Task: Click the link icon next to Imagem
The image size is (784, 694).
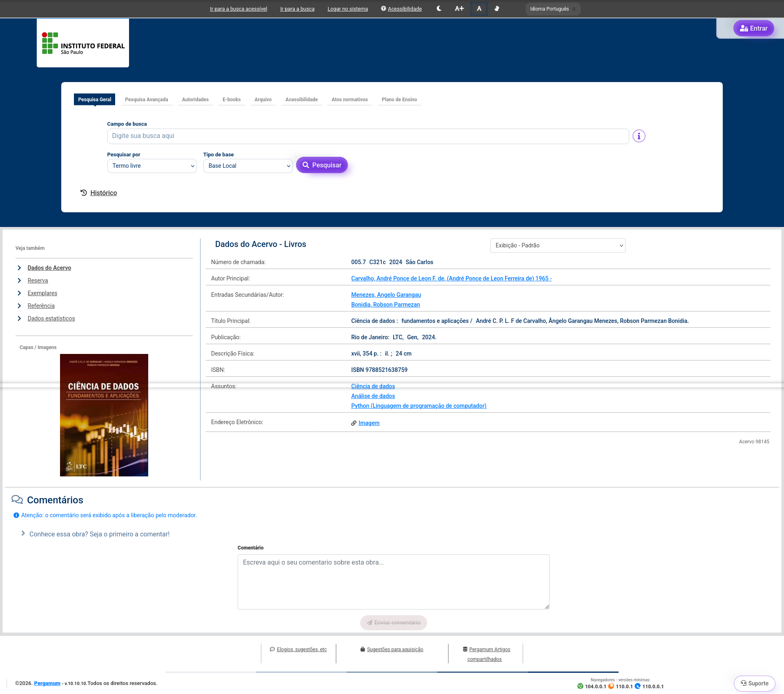Action: [354, 423]
